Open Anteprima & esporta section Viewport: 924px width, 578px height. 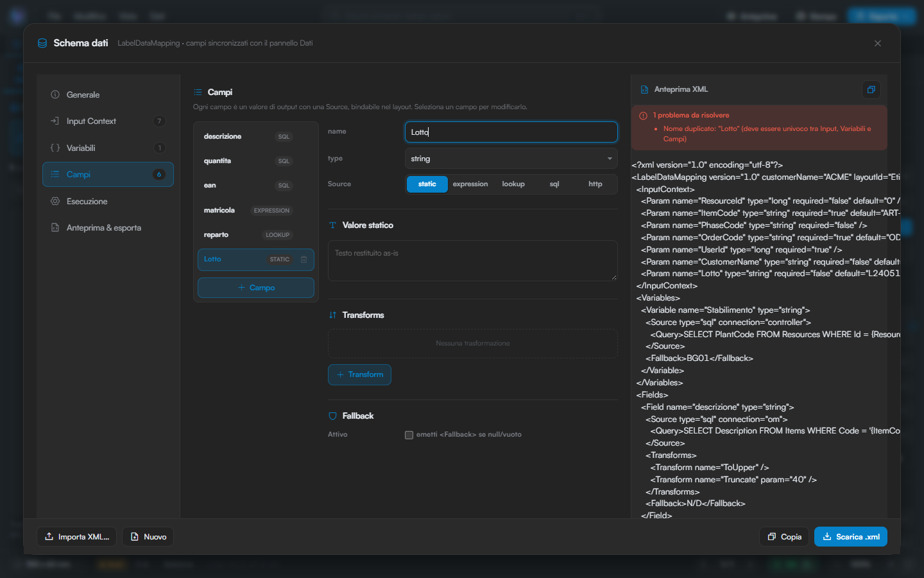click(x=108, y=228)
